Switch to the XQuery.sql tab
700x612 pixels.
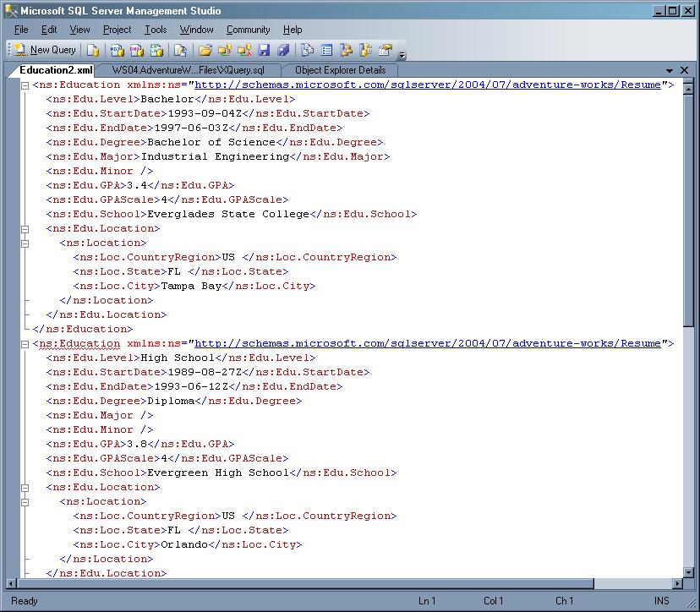click(x=188, y=70)
